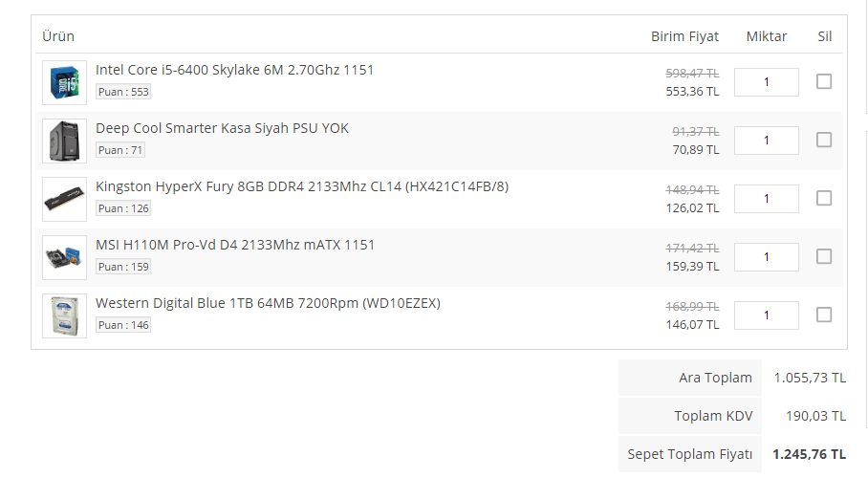Click the Western Digital hard drive thumbnail

pyautogui.click(x=64, y=315)
